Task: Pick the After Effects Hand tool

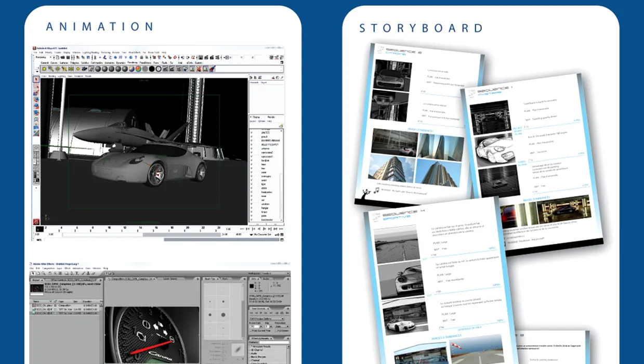Action: tap(38, 273)
